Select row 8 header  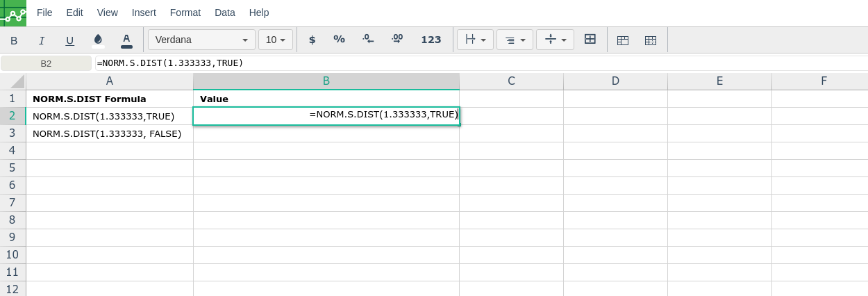click(x=13, y=220)
